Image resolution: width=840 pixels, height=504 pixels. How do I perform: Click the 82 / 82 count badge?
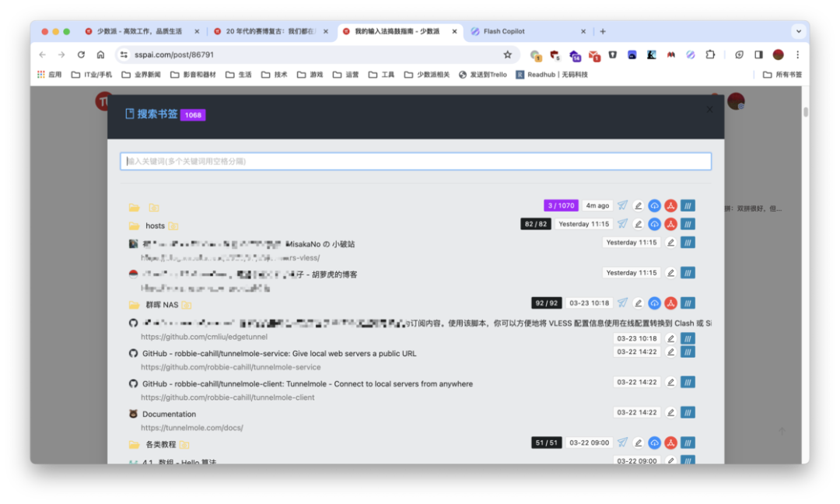(536, 224)
